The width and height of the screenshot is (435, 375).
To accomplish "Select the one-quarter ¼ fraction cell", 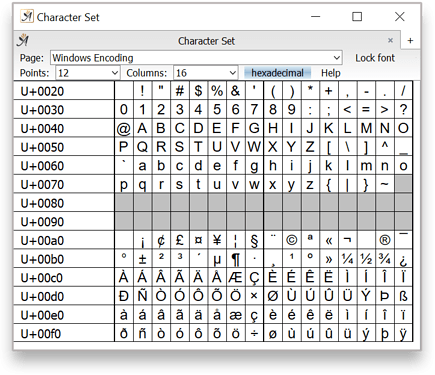I will click(348, 259).
